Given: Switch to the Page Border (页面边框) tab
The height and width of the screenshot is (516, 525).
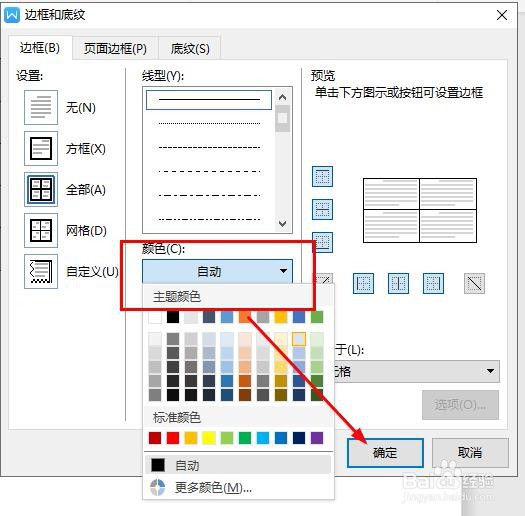Looking at the screenshot, I should (x=115, y=49).
